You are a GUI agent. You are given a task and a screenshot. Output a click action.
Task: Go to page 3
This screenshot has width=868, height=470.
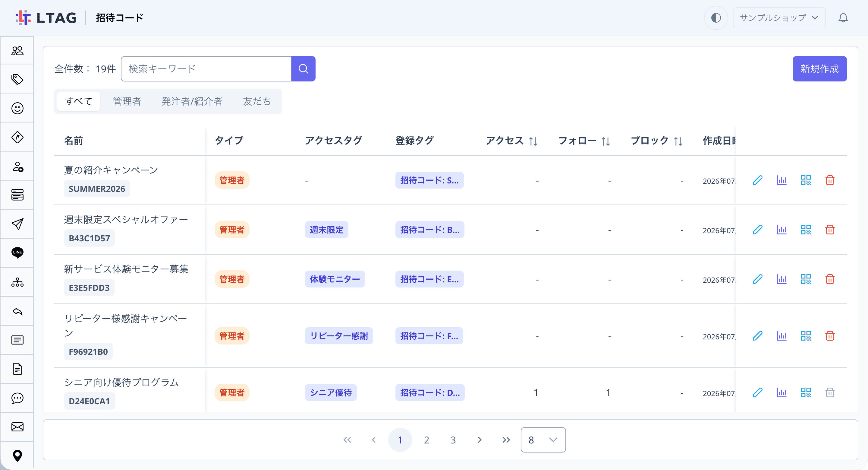(x=453, y=440)
